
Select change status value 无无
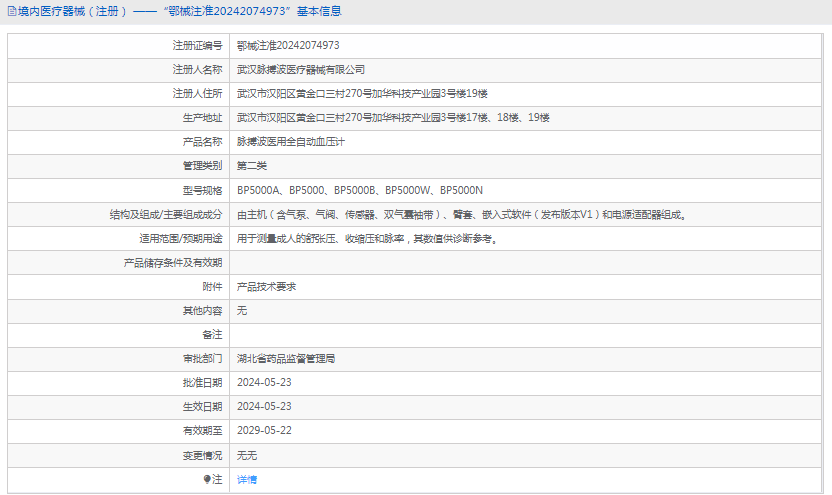(x=247, y=456)
